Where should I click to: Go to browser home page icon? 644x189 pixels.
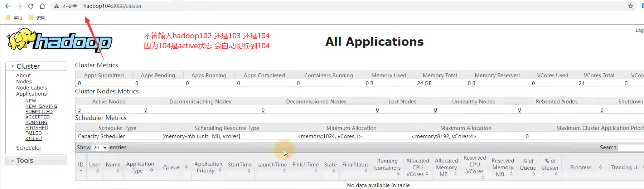(42, 6)
